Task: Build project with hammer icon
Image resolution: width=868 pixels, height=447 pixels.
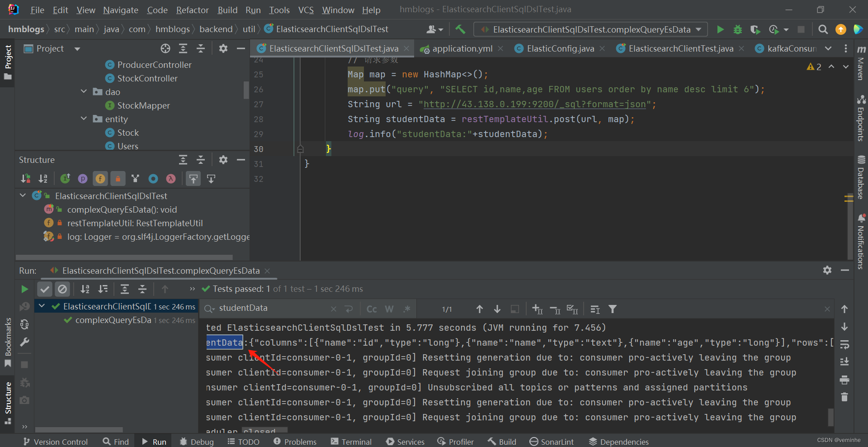Action: [460, 29]
